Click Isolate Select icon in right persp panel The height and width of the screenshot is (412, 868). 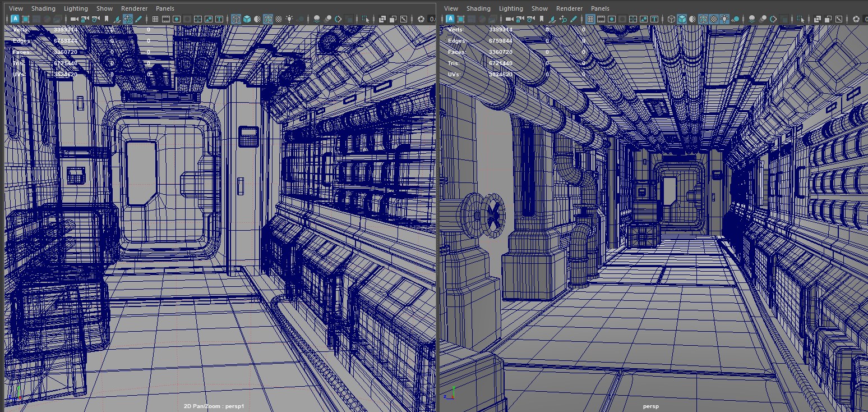(x=801, y=19)
